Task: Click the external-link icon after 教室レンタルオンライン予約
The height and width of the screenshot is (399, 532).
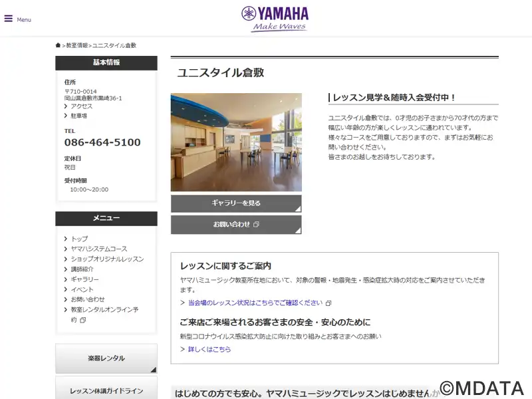Action: (82, 320)
